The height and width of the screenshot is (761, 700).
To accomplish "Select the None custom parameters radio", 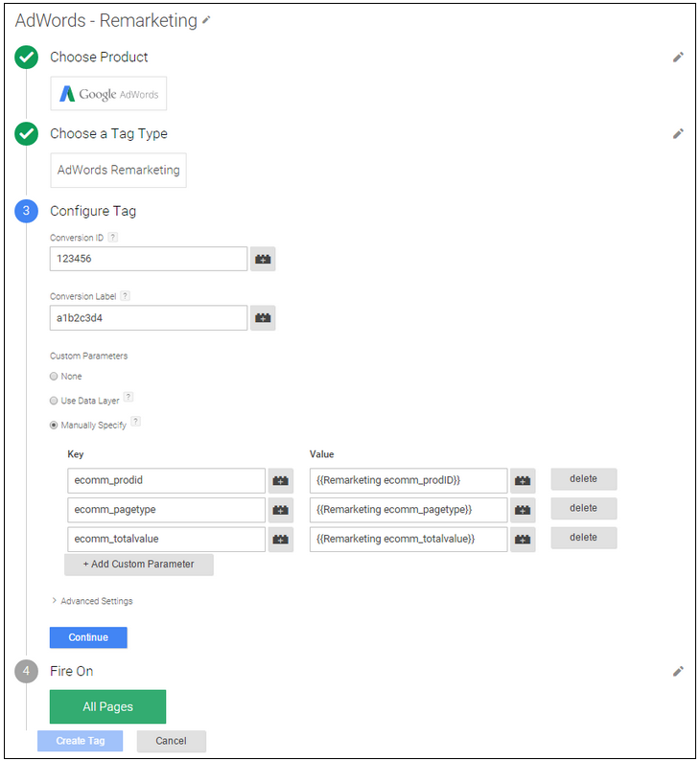I will (x=54, y=376).
